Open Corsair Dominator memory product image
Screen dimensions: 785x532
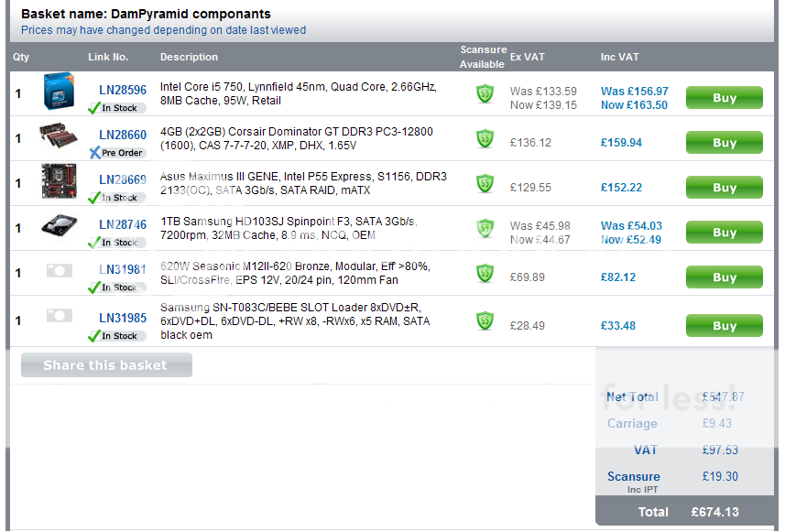point(58,138)
